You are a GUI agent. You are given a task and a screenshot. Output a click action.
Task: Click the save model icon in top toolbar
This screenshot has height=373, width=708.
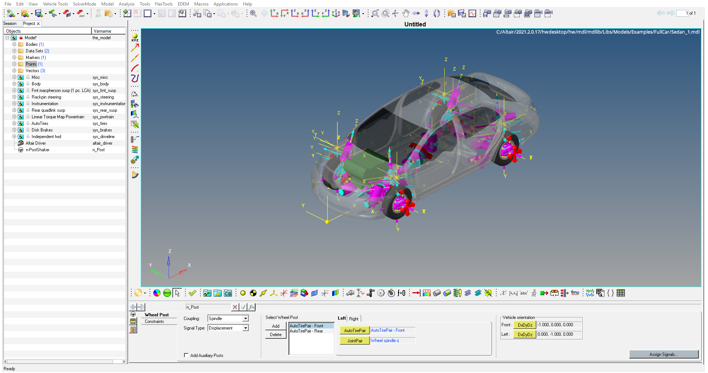(x=39, y=14)
